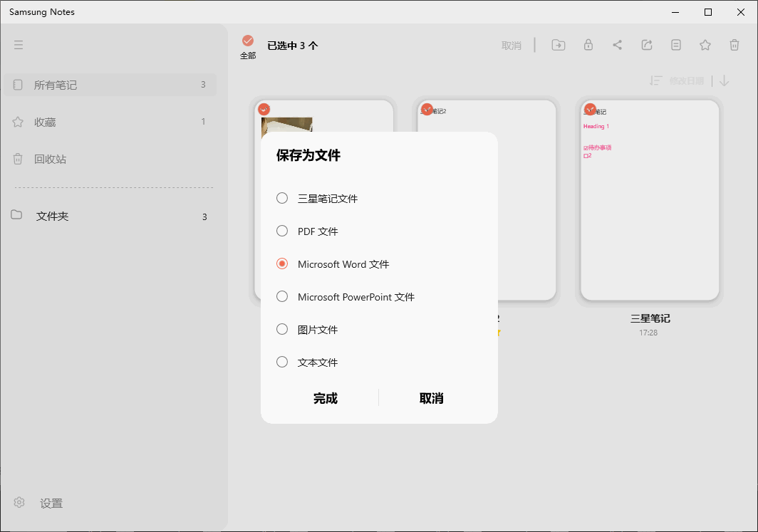This screenshot has width=758, height=532.
Task: Click the note page template icon
Action: 676,45
